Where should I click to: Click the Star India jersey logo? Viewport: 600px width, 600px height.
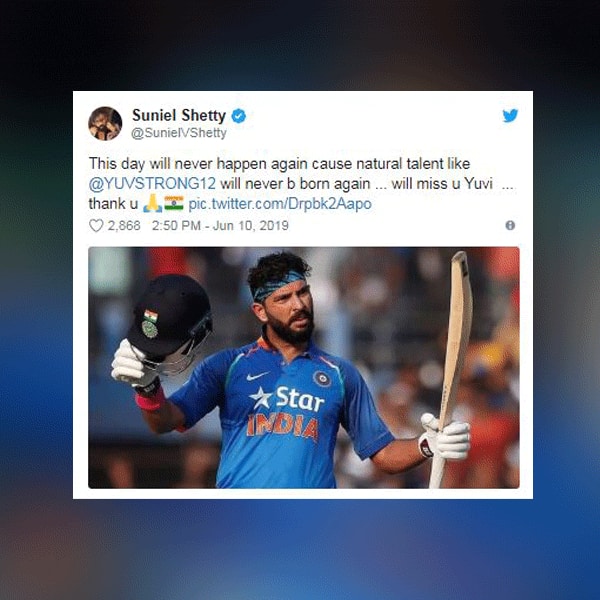286,413
